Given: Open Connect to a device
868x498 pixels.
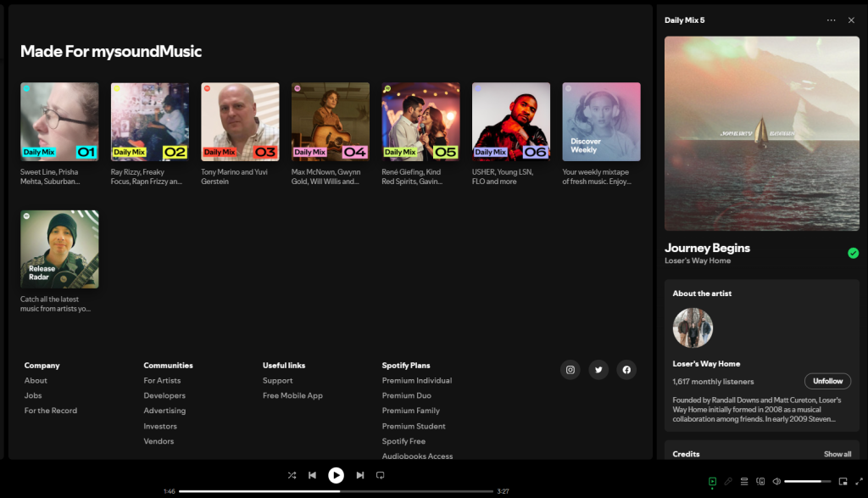Looking at the screenshot, I should [760, 481].
